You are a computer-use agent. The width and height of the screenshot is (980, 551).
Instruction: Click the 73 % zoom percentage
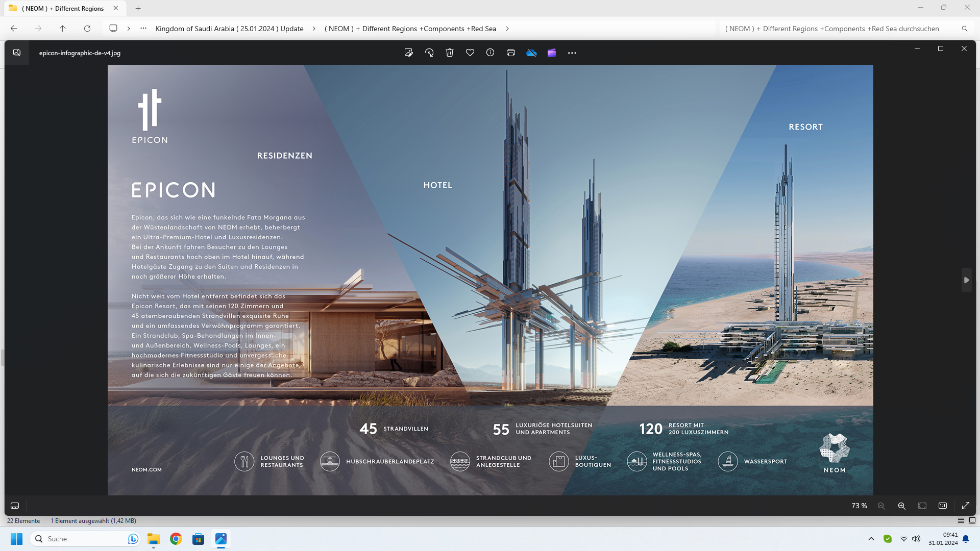(x=859, y=506)
